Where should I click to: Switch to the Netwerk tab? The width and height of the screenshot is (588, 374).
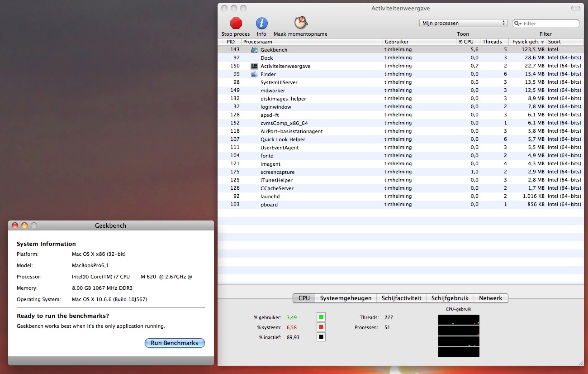pos(491,298)
